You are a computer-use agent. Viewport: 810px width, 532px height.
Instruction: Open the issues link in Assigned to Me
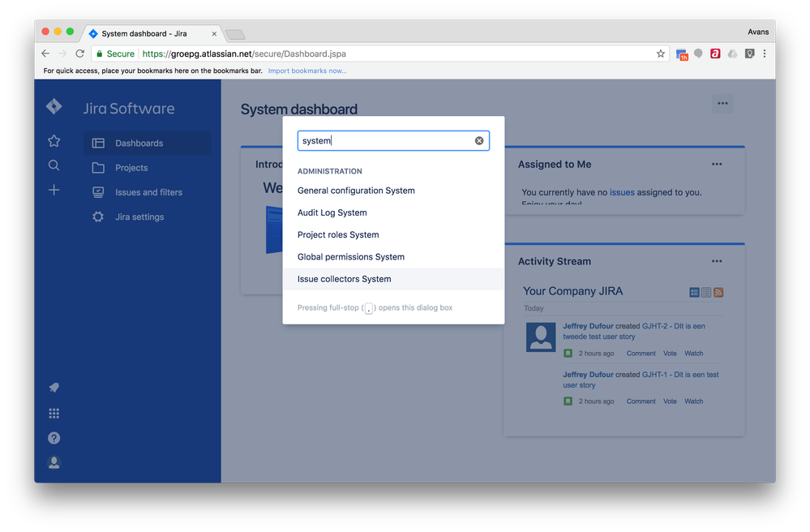(x=622, y=192)
